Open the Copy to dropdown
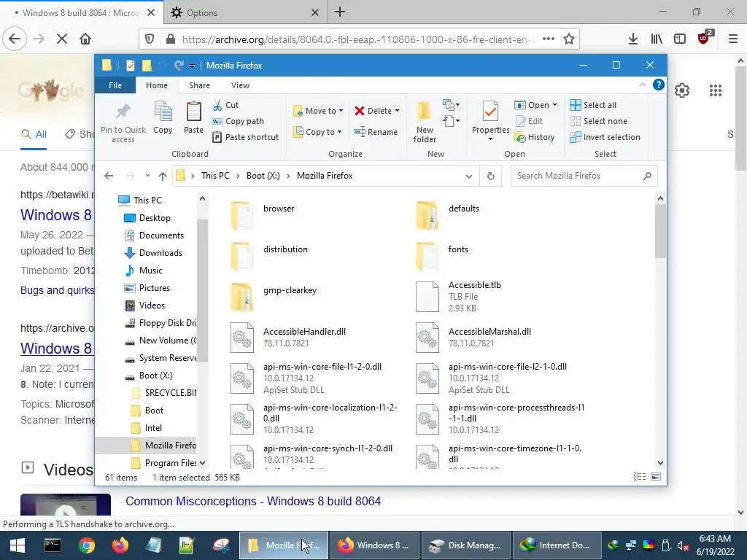This screenshot has height=560, width=747. [318, 132]
